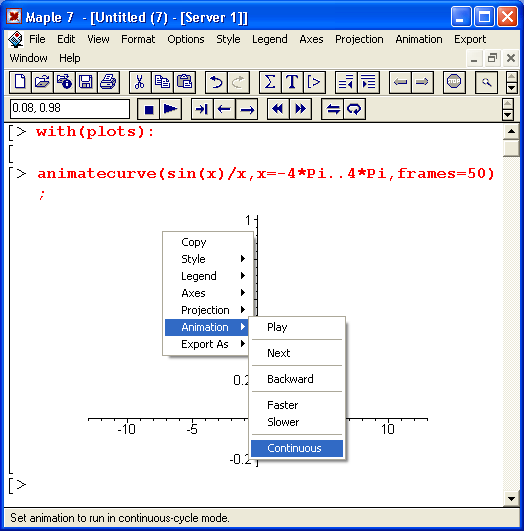Click the double-arrow Slower speed button
Screen dimensions: 524x531
[x=278, y=109]
